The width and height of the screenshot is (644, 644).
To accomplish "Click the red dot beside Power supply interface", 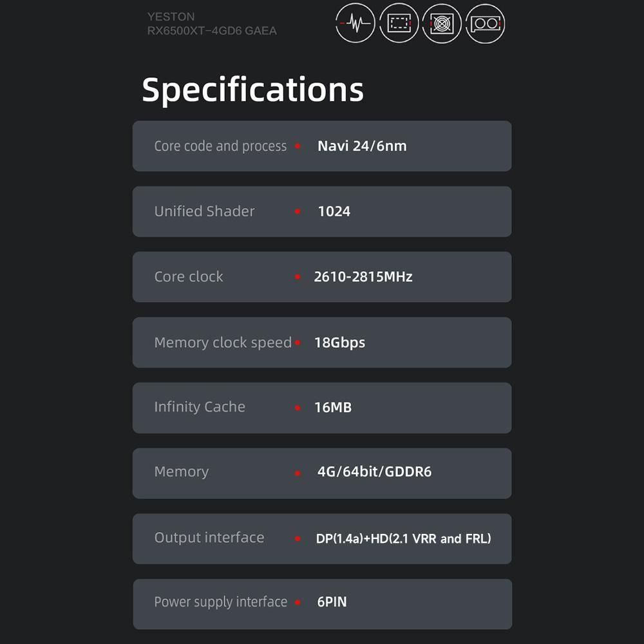I will tap(298, 603).
